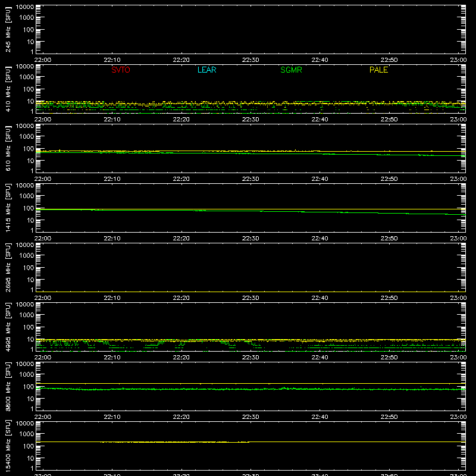Click the 10000 y-axis label in 245 MHz panel
476x476 pixels.
(25, 7)
